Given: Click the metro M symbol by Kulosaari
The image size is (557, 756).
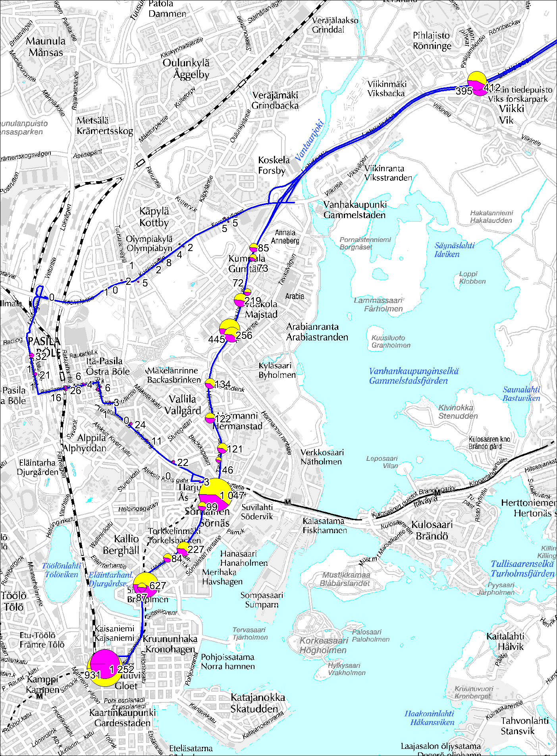Looking at the screenshot, I should (437, 493).
